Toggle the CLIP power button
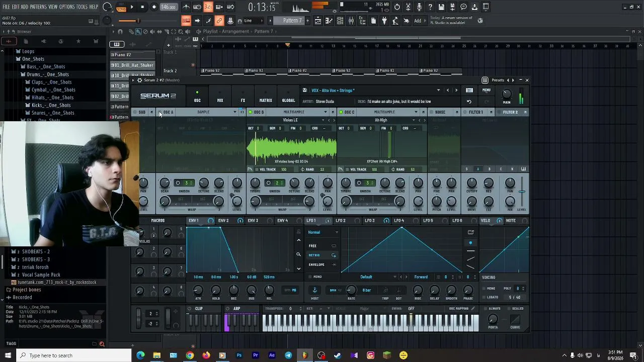The image size is (644, 362). 190,309
